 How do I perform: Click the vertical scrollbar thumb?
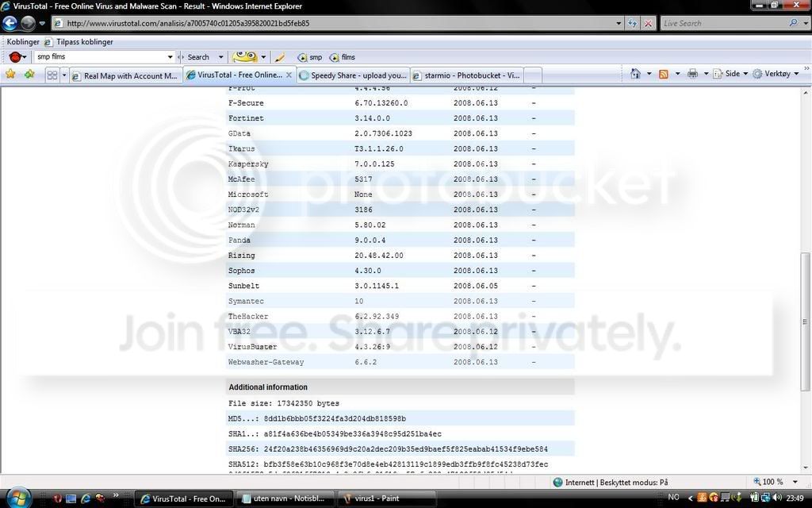click(x=805, y=321)
